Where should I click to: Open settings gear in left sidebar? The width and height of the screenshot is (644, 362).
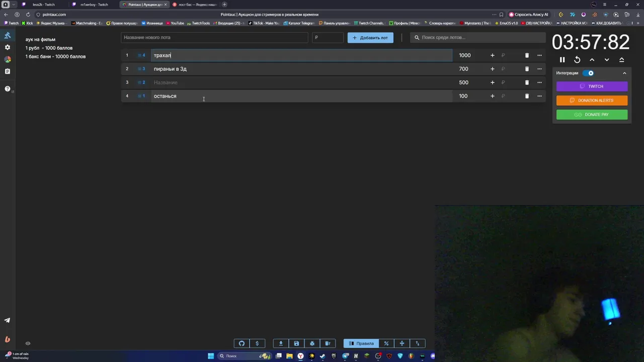[7, 47]
